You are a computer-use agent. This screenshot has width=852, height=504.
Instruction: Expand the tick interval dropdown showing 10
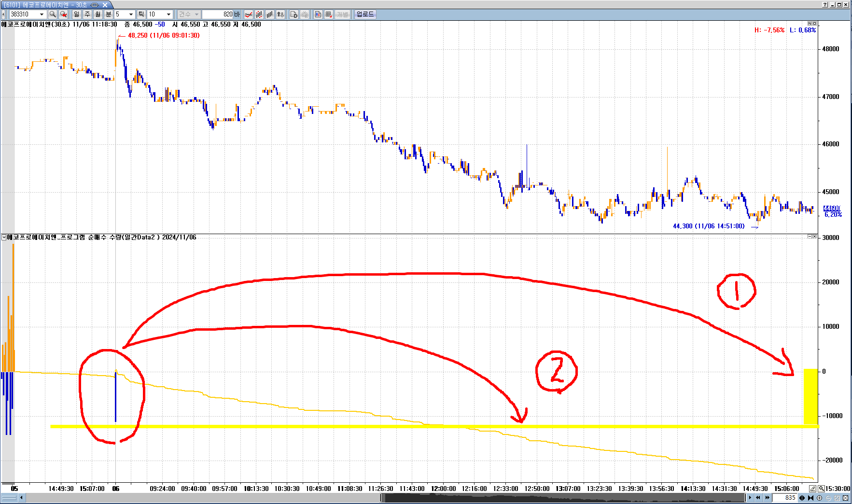[168, 14]
